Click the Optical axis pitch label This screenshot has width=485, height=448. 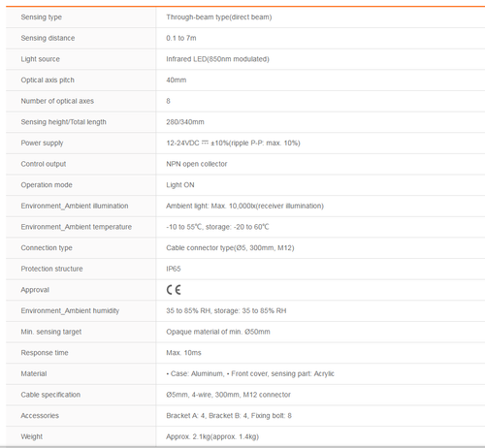(x=48, y=80)
